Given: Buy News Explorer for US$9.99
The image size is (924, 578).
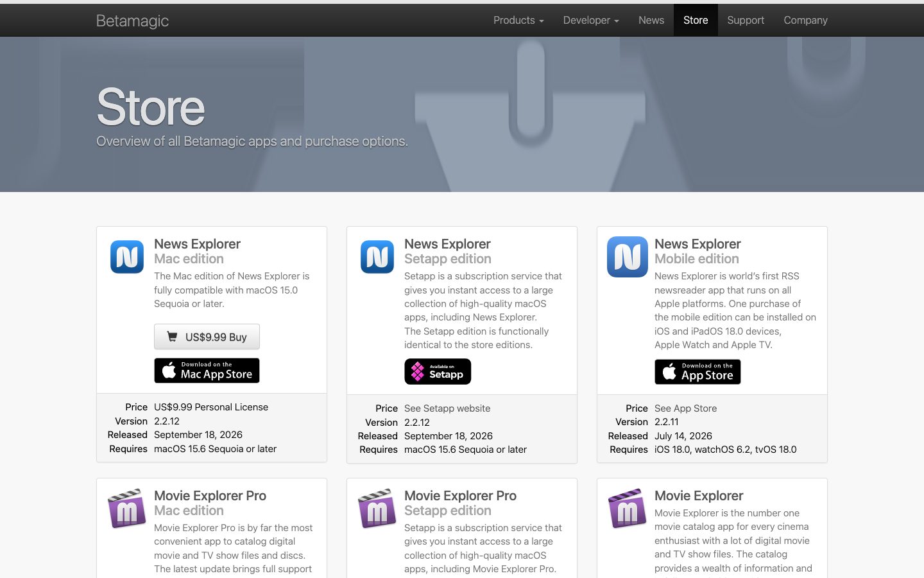Looking at the screenshot, I should tap(207, 337).
